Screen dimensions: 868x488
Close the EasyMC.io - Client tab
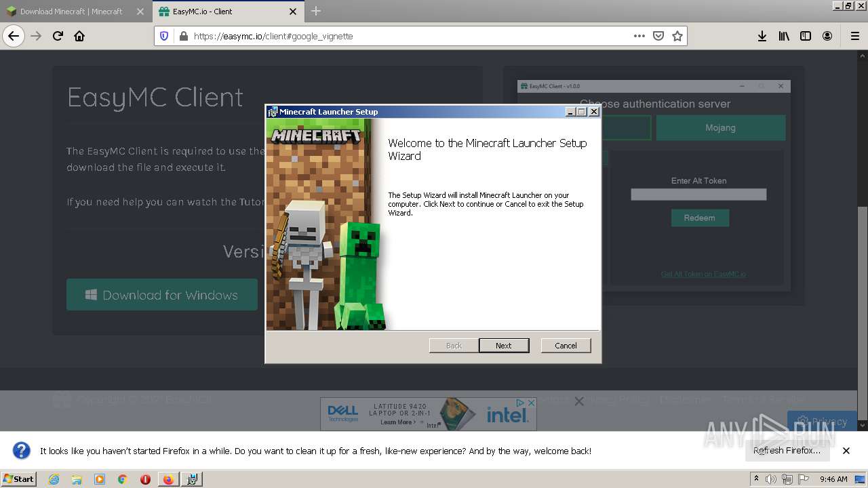(x=293, y=12)
